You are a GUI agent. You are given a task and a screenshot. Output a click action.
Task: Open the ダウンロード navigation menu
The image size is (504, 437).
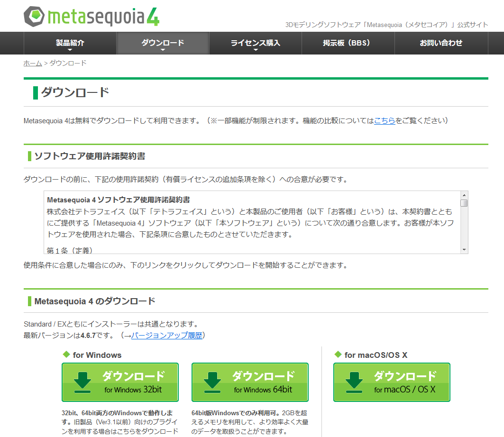pyautogui.click(x=163, y=43)
